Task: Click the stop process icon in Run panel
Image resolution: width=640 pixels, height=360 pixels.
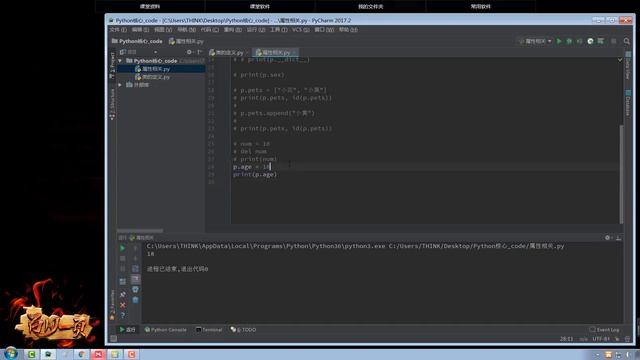Action: [122, 258]
